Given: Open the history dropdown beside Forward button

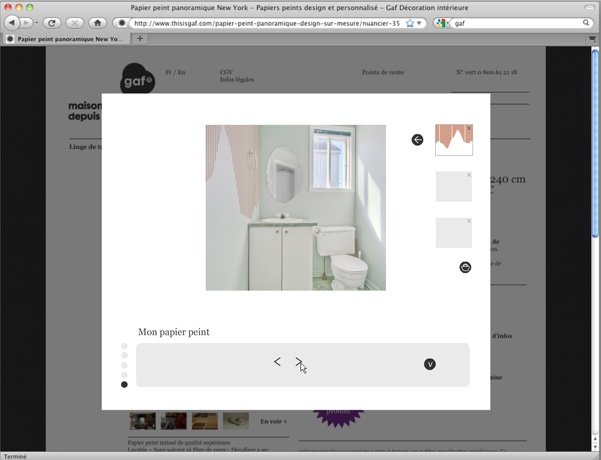Looking at the screenshot, I should [36, 23].
